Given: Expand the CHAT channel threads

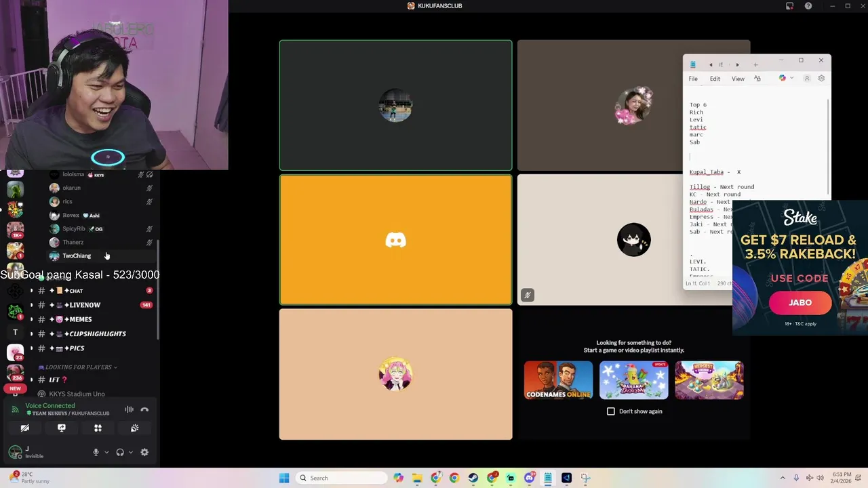Looking at the screenshot, I should pyautogui.click(x=31, y=291).
